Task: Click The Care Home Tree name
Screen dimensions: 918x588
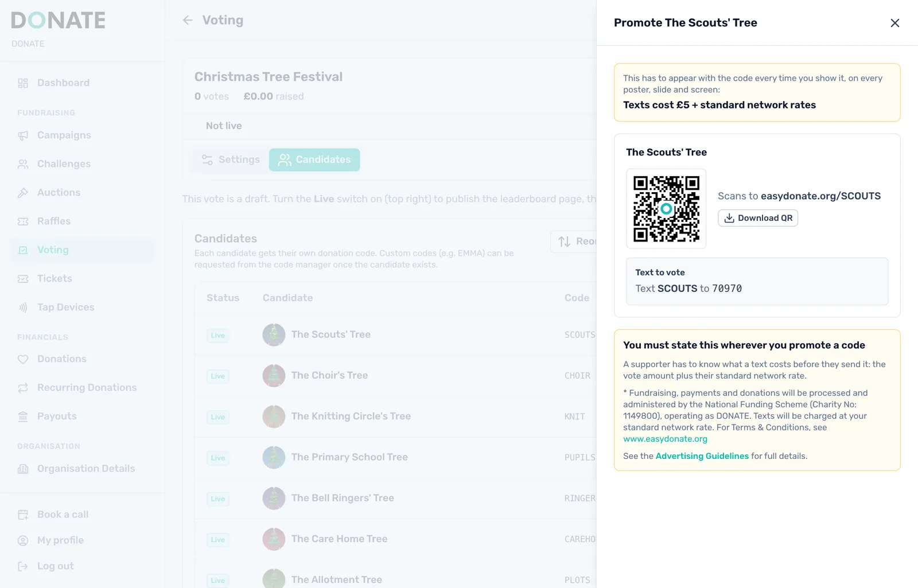Action: 339,539
